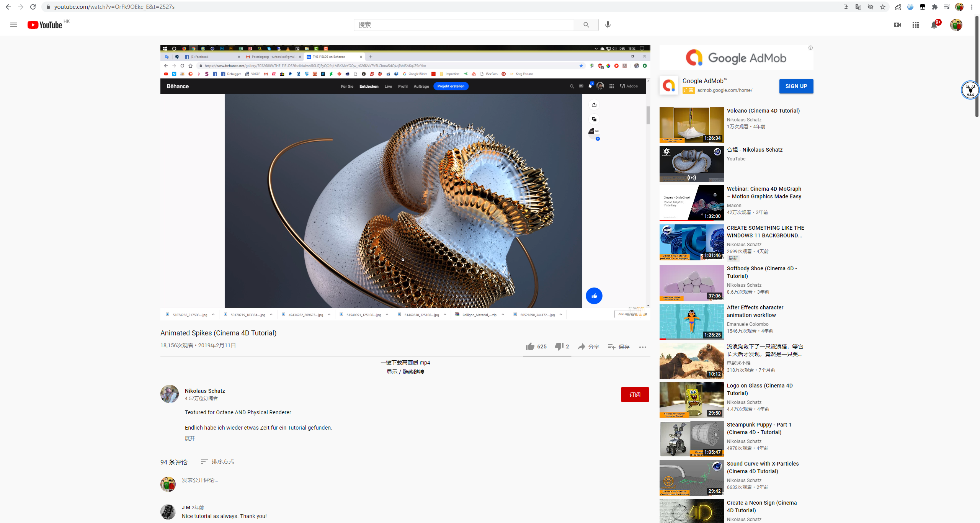Open the YouTube apps grid icon
Viewport: 980px width, 523px height.
[x=915, y=25]
